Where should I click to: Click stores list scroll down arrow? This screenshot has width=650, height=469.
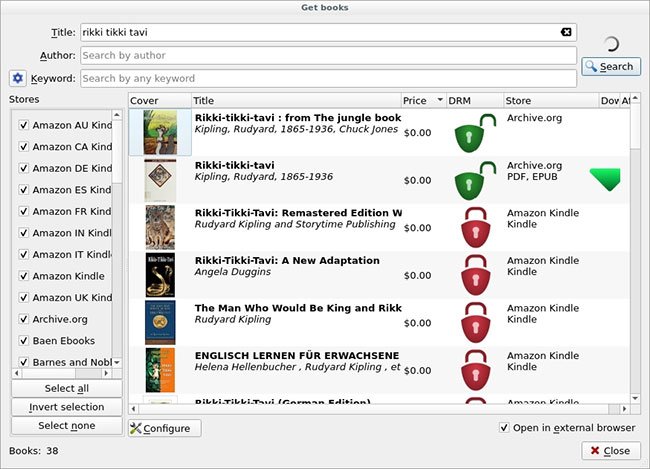tap(117, 362)
